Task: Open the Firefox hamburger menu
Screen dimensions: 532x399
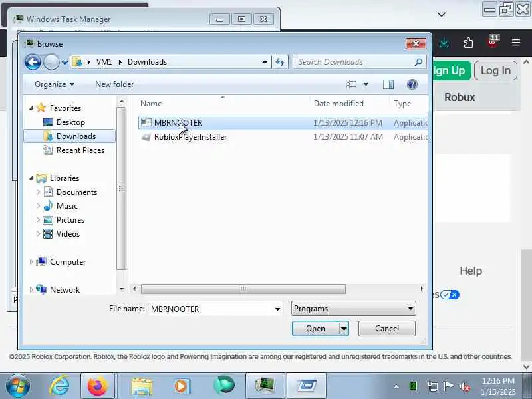Action: point(516,43)
